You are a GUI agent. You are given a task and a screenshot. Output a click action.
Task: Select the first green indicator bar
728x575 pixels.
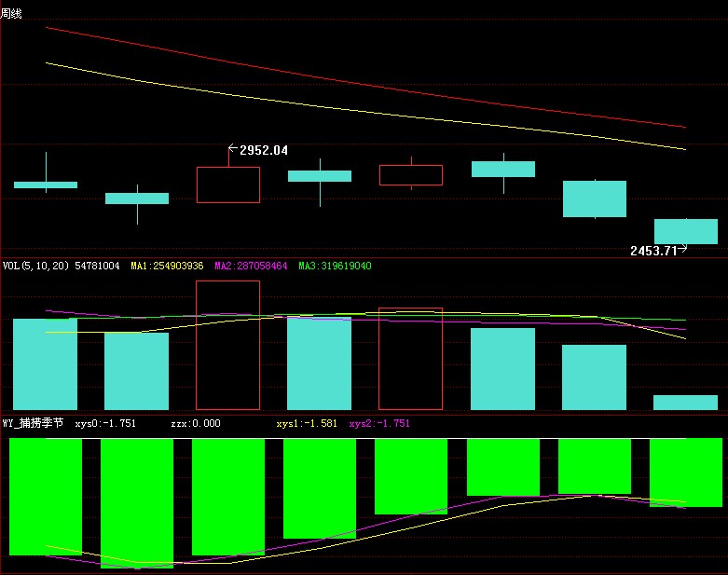click(46, 497)
